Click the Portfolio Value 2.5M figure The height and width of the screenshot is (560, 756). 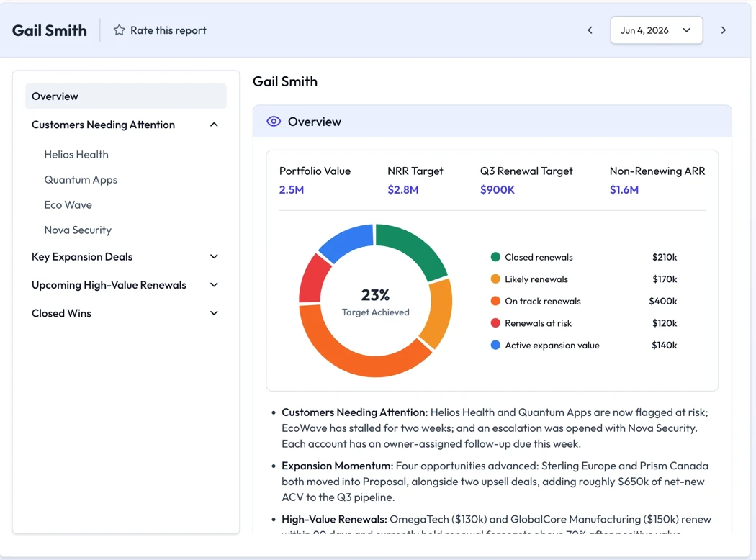pyautogui.click(x=291, y=190)
